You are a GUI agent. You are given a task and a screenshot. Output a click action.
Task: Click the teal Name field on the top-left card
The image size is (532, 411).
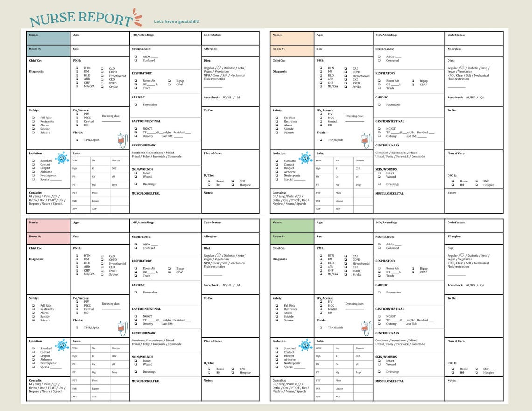tap(48, 37)
